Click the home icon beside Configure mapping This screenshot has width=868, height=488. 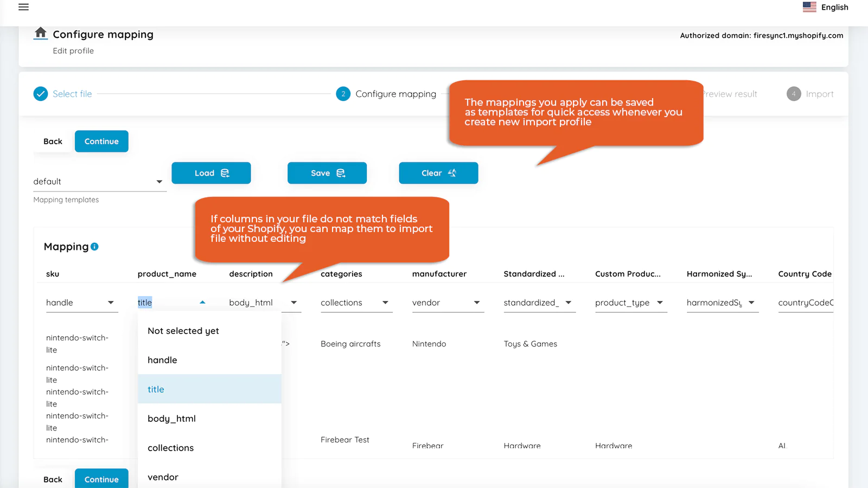[x=41, y=33]
